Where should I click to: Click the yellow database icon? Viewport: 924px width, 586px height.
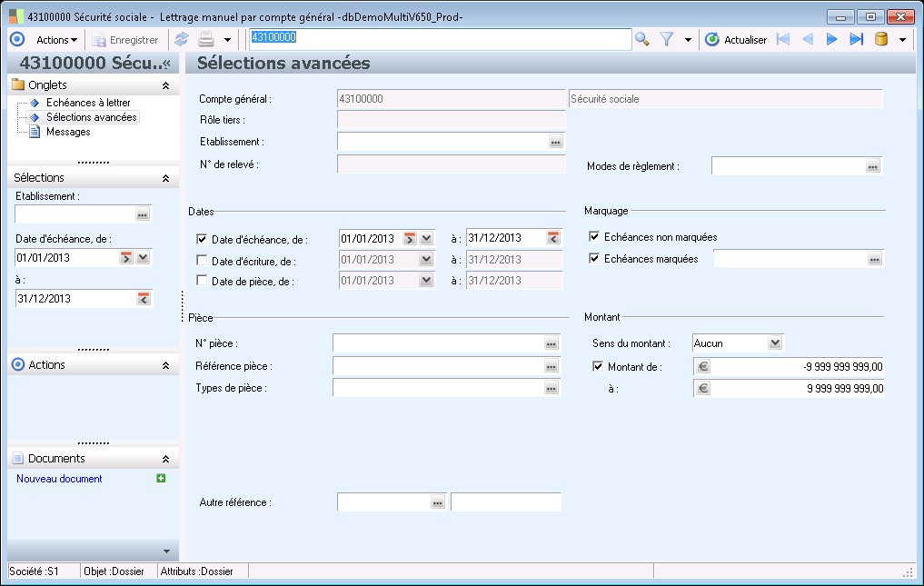(880, 39)
